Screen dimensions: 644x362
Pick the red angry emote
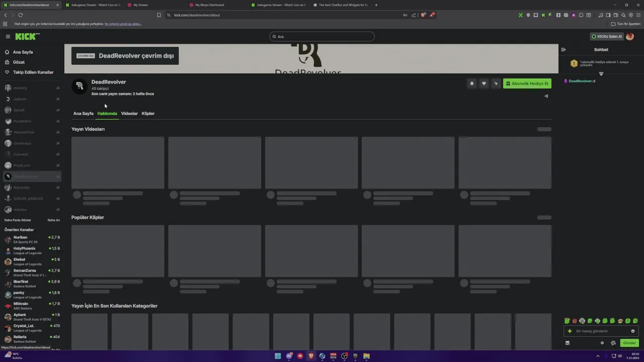pyautogui.click(x=575, y=321)
